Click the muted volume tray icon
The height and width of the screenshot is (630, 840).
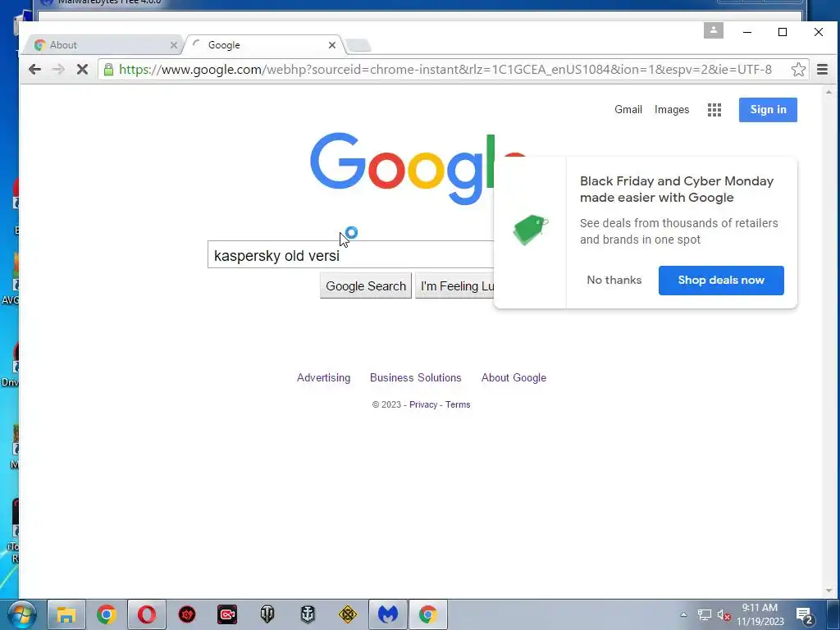tap(724, 615)
